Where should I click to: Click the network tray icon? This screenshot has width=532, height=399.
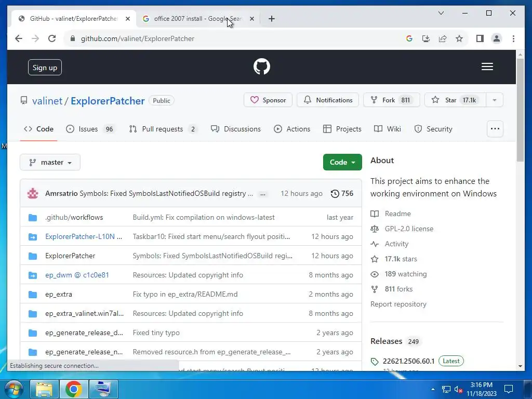[446, 389]
